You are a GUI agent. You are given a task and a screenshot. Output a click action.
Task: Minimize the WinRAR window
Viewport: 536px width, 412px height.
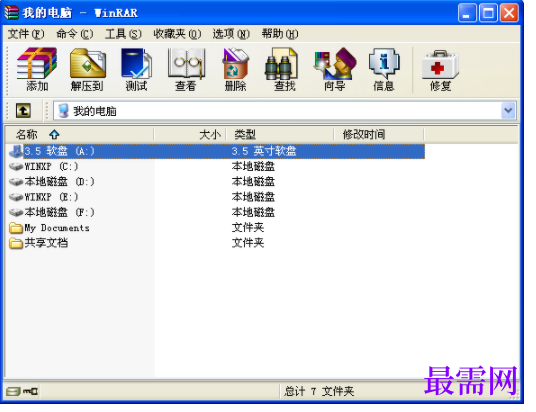(467, 13)
